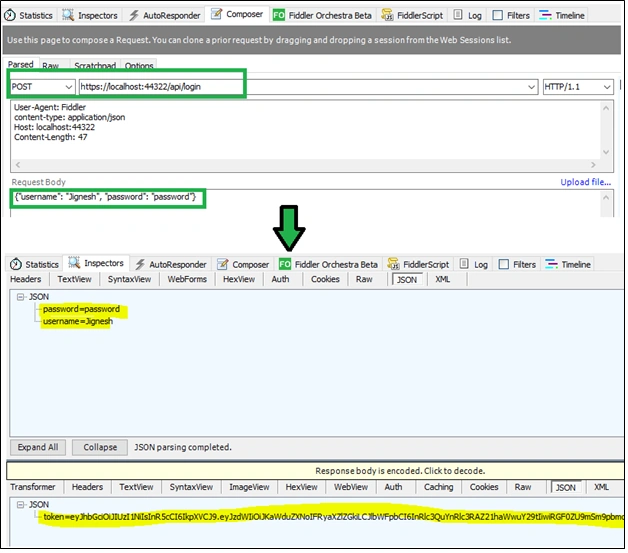Open response Transformer tab
The height and width of the screenshot is (553, 628).
click(x=33, y=487)
